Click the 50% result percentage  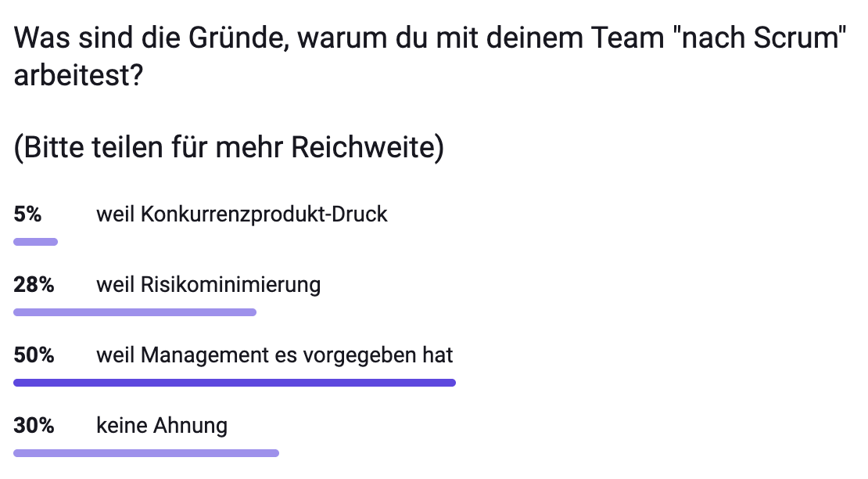point(34,355)
